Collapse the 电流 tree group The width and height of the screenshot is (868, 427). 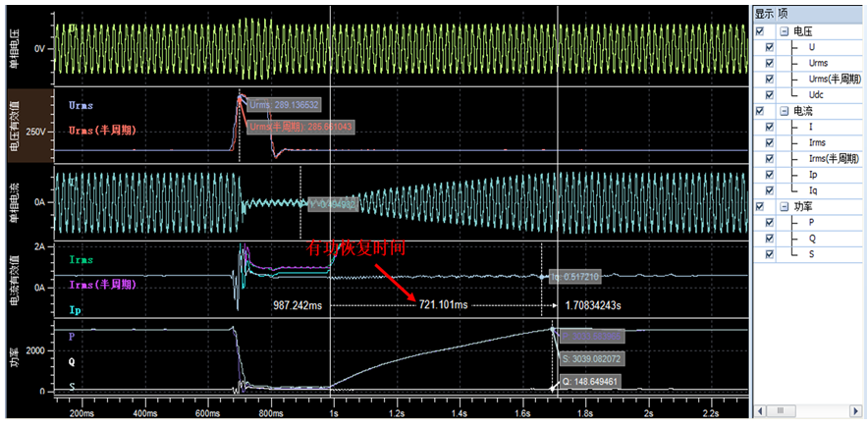pyautogui.click(x=785, y=111)
